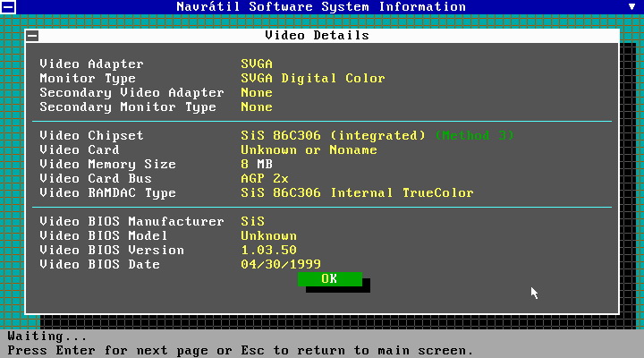The image size is (644, 358).
Task: Click the Video BIOS Date 04/30/1999 value
Action: pos(280,265)
